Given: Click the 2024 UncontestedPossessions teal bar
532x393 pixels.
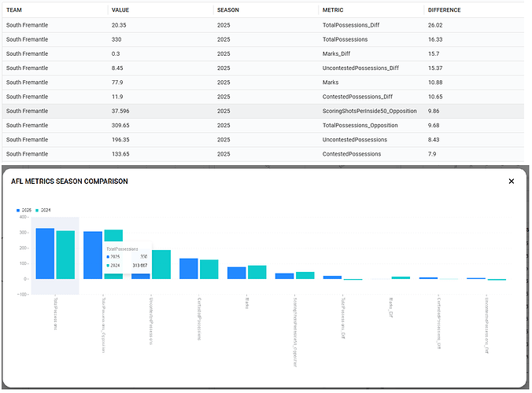Looking at the screenshot, I should tap(161, 264).
